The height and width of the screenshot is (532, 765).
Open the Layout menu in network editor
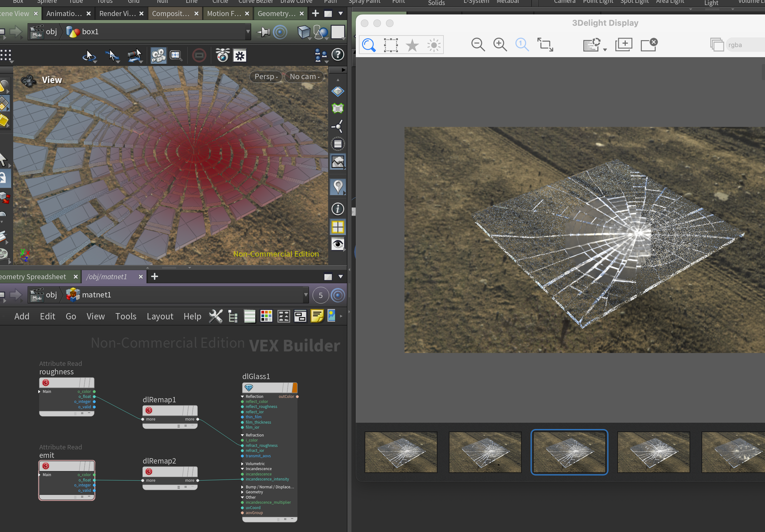pos(160,316)
